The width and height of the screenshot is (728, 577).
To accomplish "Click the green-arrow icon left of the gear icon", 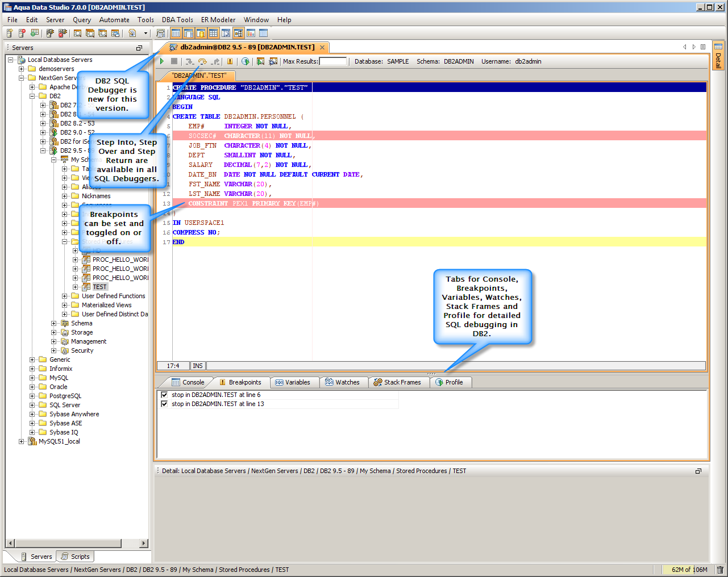I will 260,61.
